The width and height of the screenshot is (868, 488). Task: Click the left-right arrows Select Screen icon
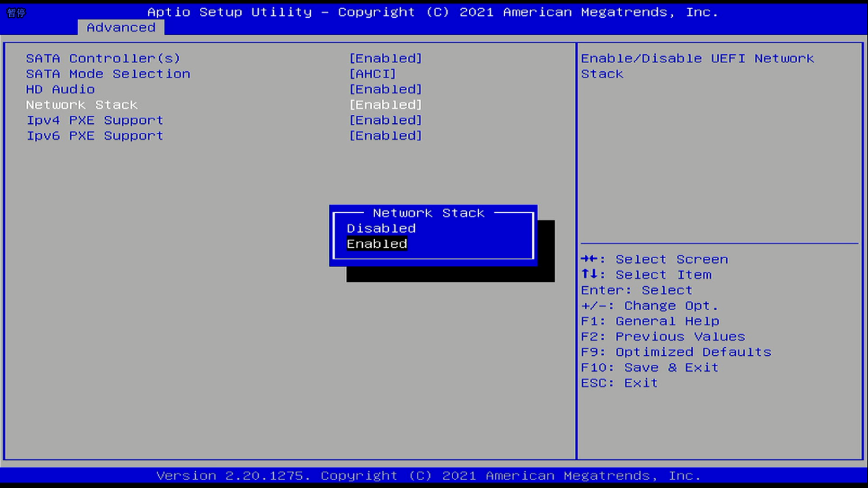pyautogui.click(x=589, y=259)
